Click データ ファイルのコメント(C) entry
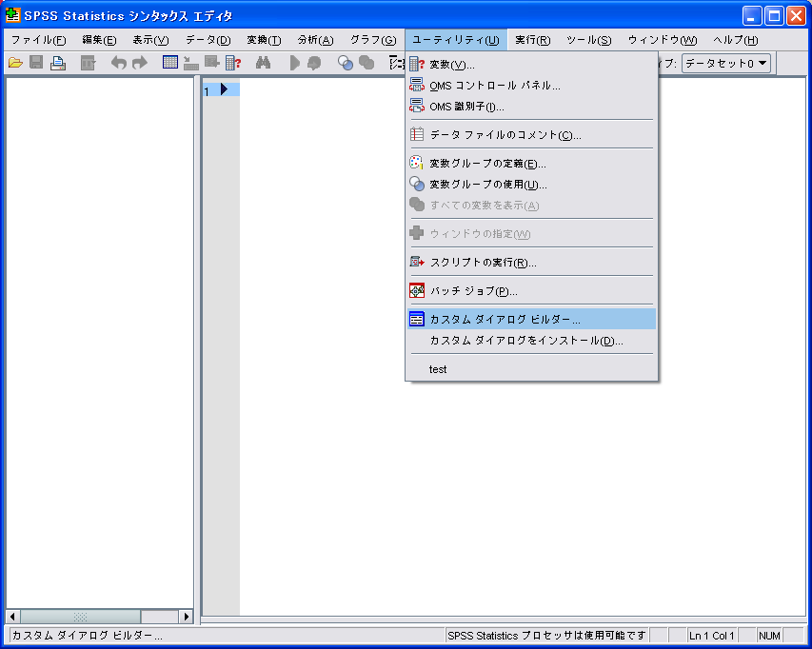 pos(505,135)
